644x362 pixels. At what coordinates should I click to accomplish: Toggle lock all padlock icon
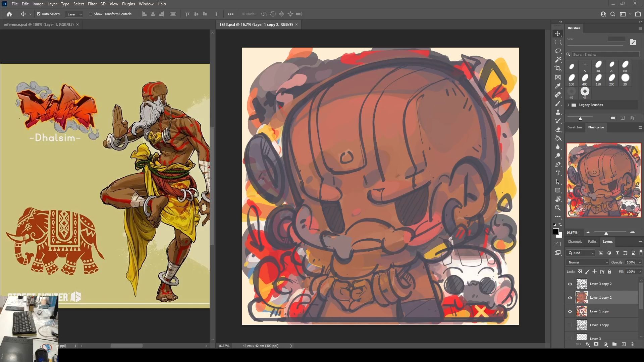coord(609,272)
